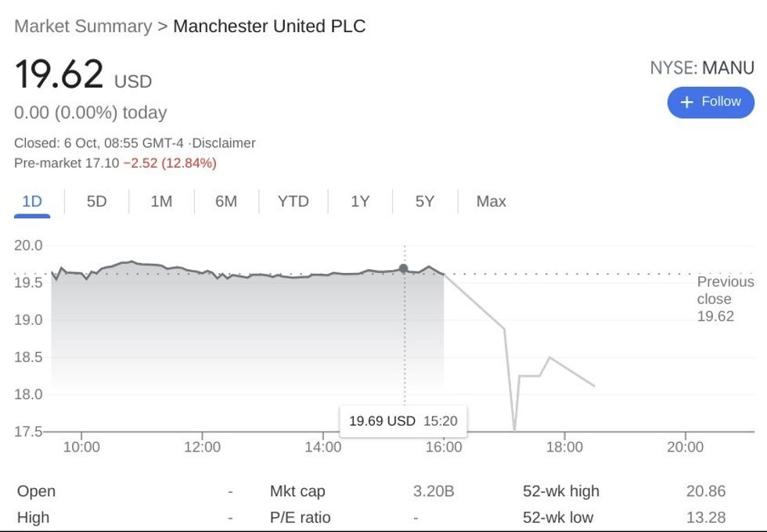Click the after-hours low point on chart
The height and width of the screenshot is (532, 767).
click(x=514, y=430)
